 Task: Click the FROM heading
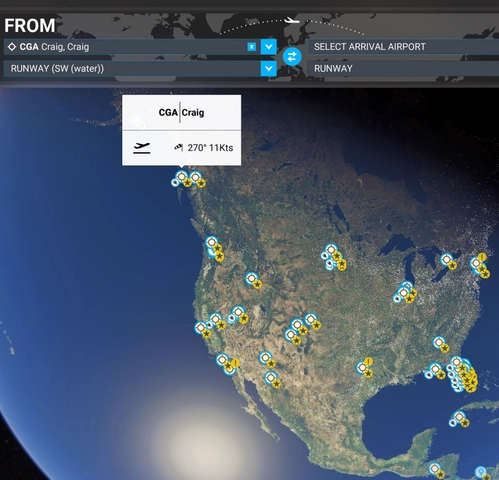30,26
